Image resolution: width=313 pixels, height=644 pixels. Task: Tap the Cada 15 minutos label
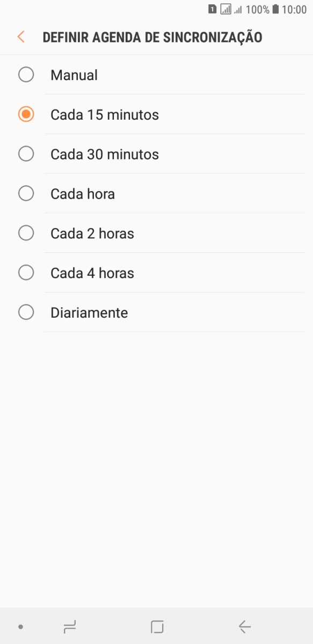pos(105,114)
